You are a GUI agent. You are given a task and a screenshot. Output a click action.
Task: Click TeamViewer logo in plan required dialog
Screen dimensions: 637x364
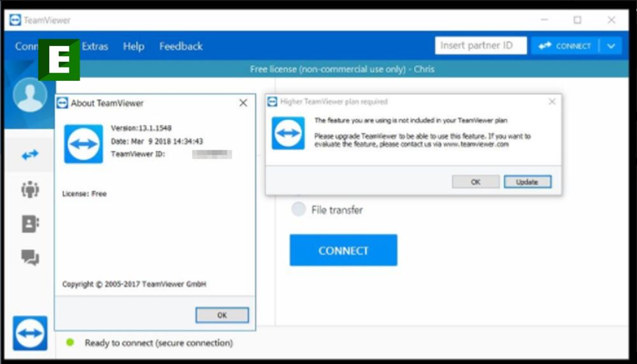[288, 133]
